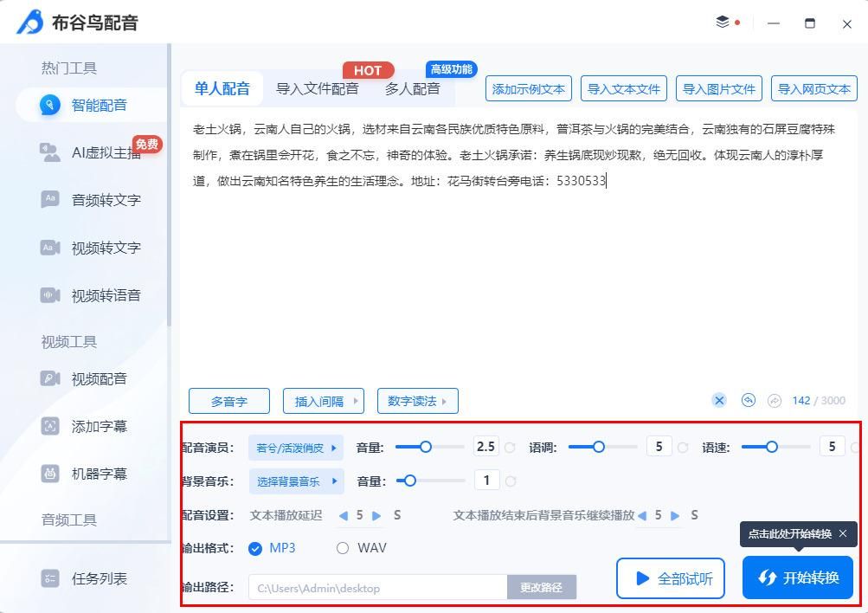Click into the dubbing text editing area
The width and height of the screenshot is (868, 613).
click(518, 247)
